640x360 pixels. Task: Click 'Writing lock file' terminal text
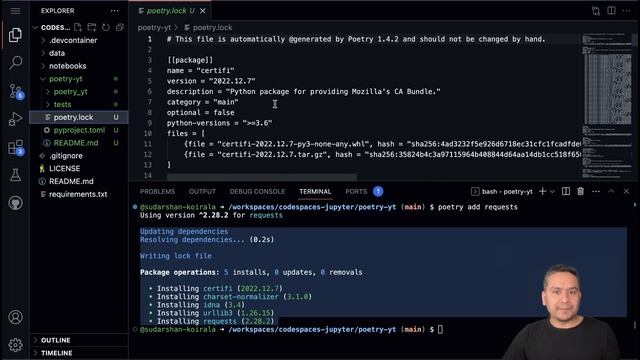pyautogui.click(x=176, y=256)
